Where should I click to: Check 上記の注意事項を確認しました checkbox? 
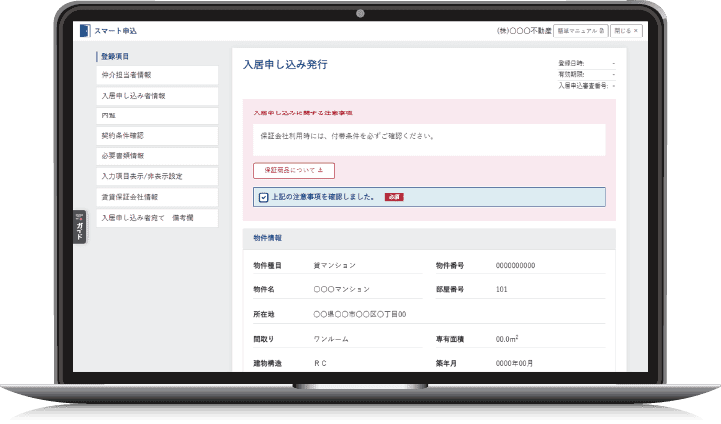pos(263,197)
